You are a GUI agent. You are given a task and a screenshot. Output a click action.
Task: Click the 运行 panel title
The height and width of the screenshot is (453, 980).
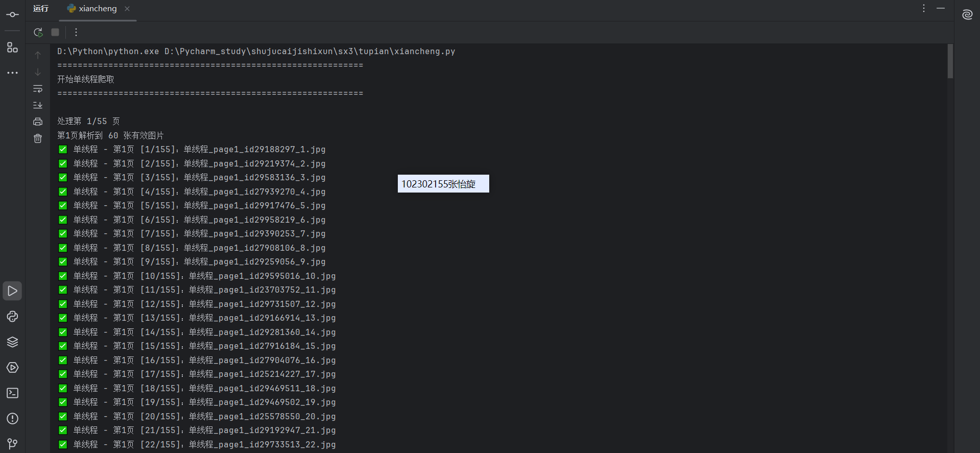[41, 9]
